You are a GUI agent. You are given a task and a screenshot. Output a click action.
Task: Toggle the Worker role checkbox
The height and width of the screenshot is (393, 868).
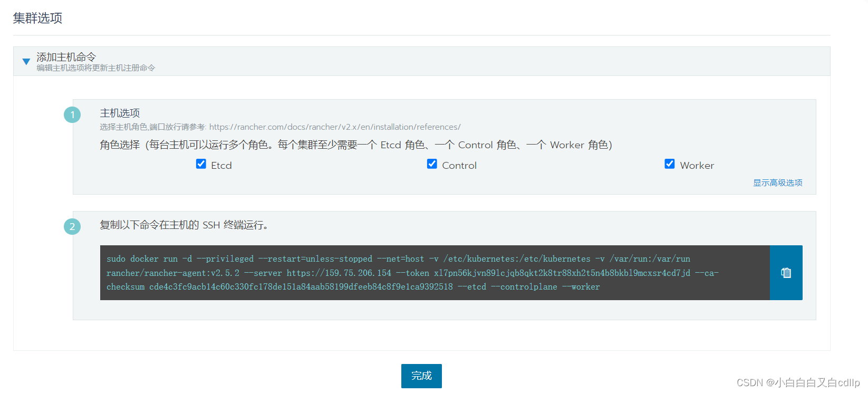670,164
